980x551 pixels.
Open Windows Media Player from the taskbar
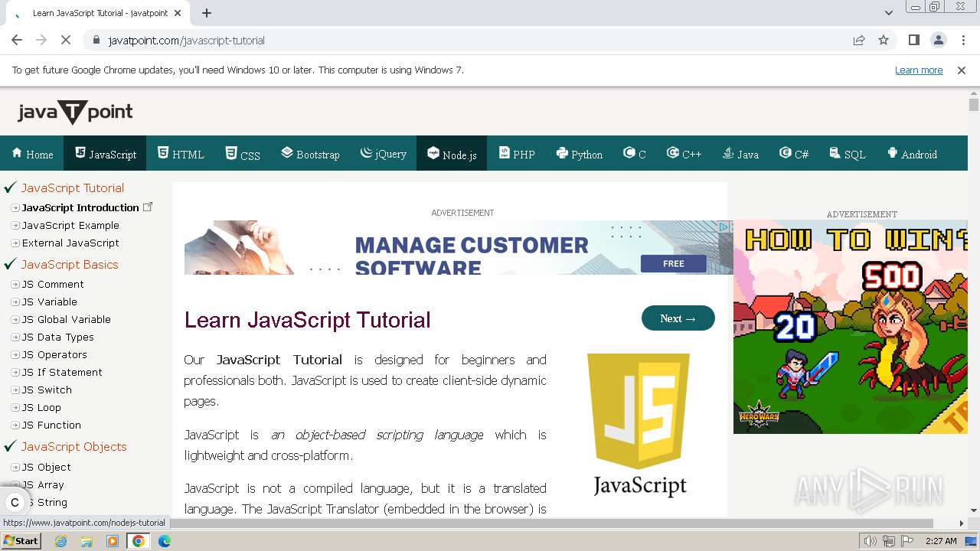point(113,541)
